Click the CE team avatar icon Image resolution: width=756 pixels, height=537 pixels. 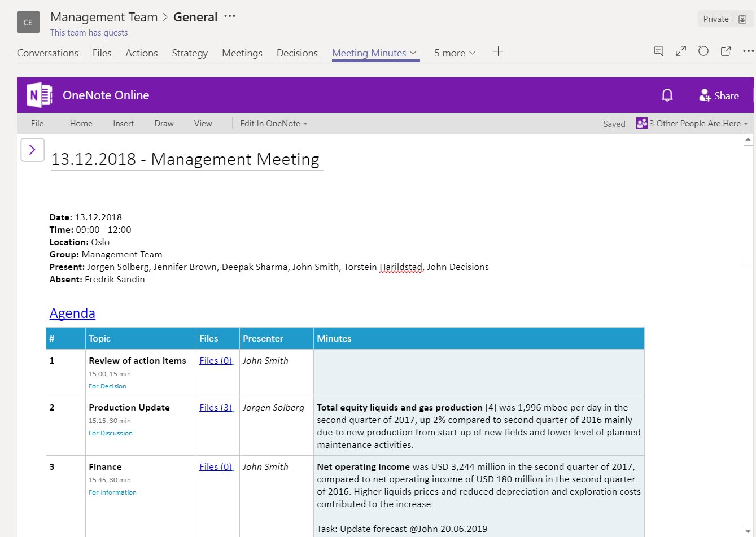click(28, 23)
